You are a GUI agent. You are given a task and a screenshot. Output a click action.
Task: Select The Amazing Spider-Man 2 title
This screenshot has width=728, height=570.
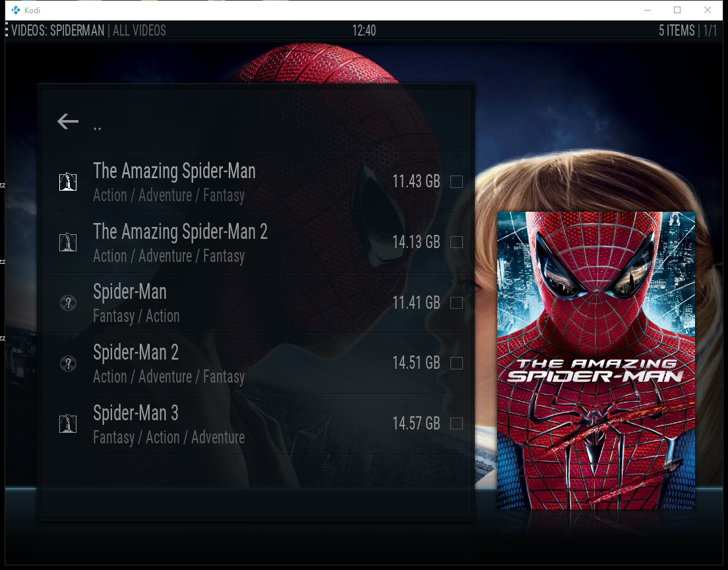pyautogui.click(x=180, y=232)
